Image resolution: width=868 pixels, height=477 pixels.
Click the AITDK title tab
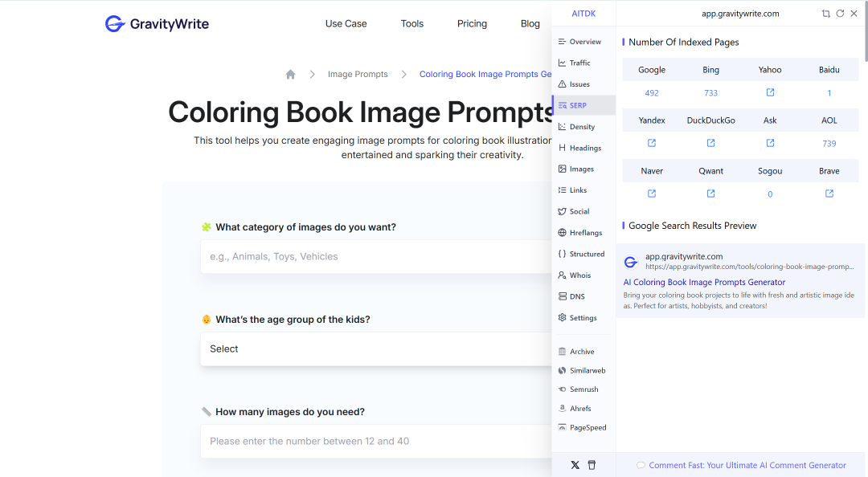583,14
